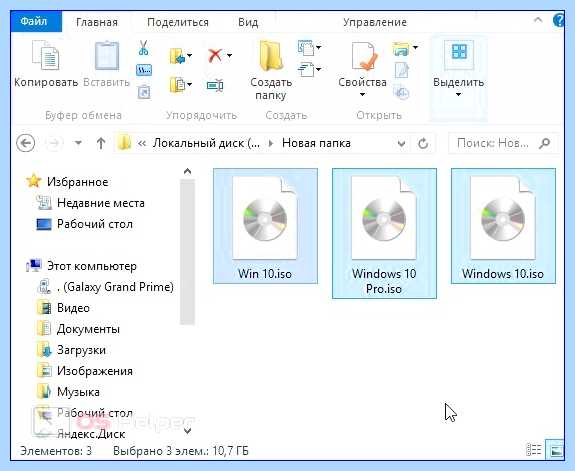Click the New item icon
Screen dimensions: 575x471
click(x=306, y=48)
